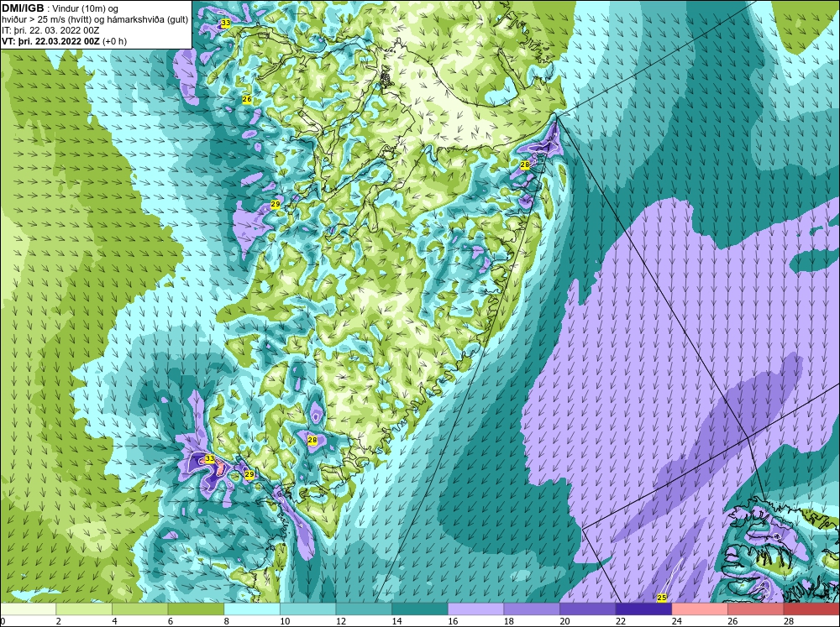Pick the above-28 m/s dark red swatch
The width and height of the screenshot is (840, 627).
tap(811, 609)
